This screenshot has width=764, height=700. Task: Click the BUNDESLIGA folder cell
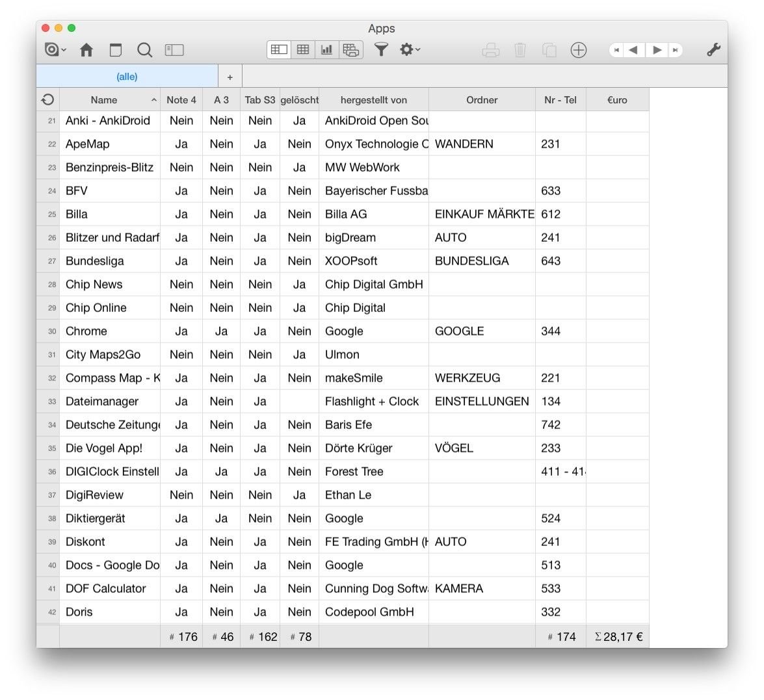(482, 261)
